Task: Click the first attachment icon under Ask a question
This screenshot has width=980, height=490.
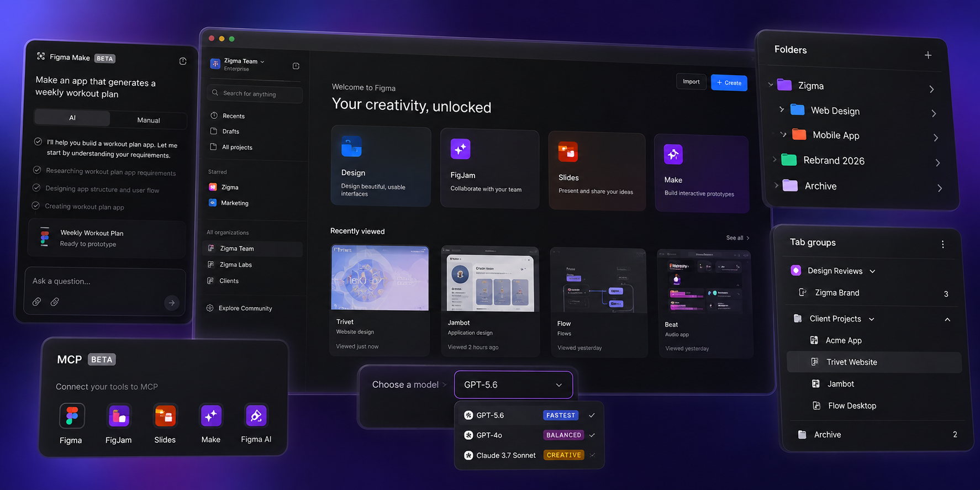Action: [x=36, y=302]
